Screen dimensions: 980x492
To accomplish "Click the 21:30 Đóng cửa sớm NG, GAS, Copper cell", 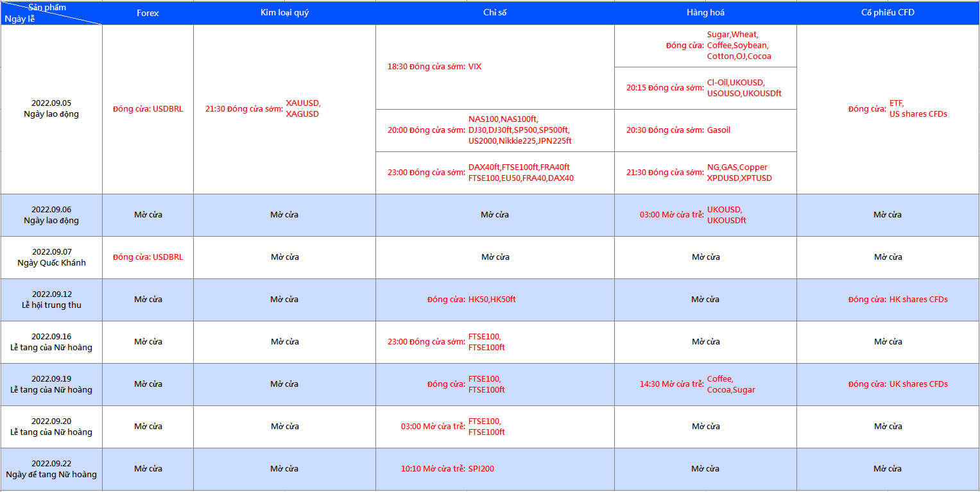I will click(x=705, y=173).
